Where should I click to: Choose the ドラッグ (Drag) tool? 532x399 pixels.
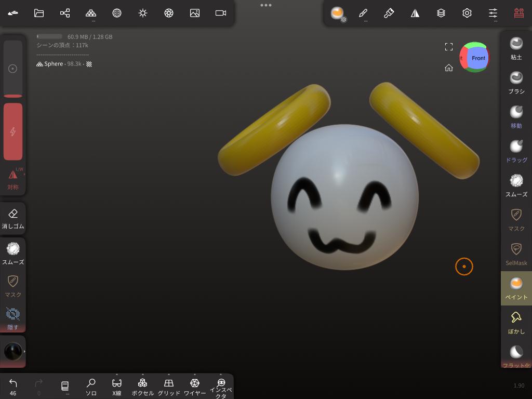516,151
